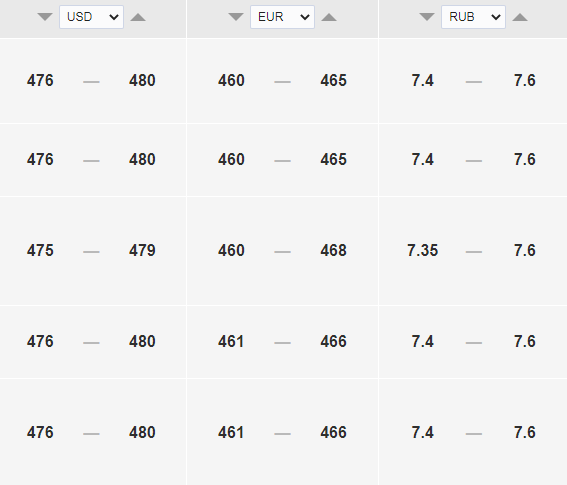The width and height of the screenshot is (567, 485).
Task: Sort RUB column descending with down arrow
Action: tap(427, 17)
